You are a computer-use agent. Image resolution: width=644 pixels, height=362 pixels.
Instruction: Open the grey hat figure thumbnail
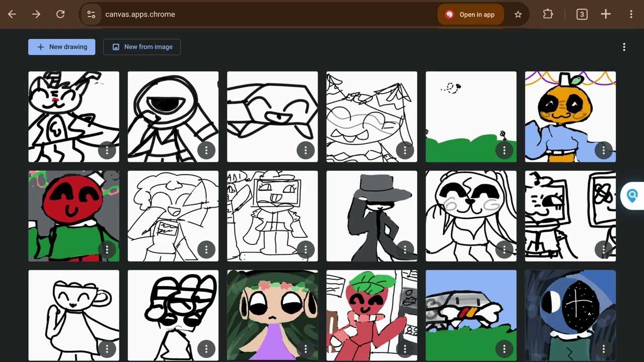click(x=372, y=216)
